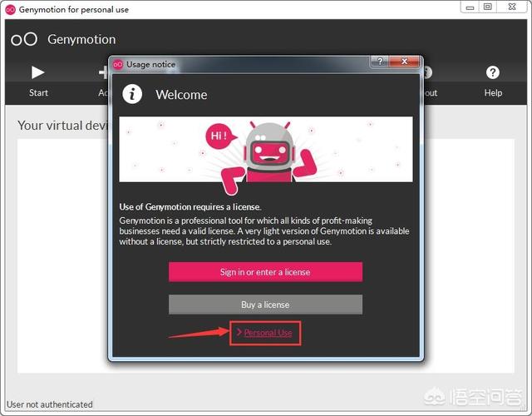Click the Hi robot welcome banner

click(266, 150)
